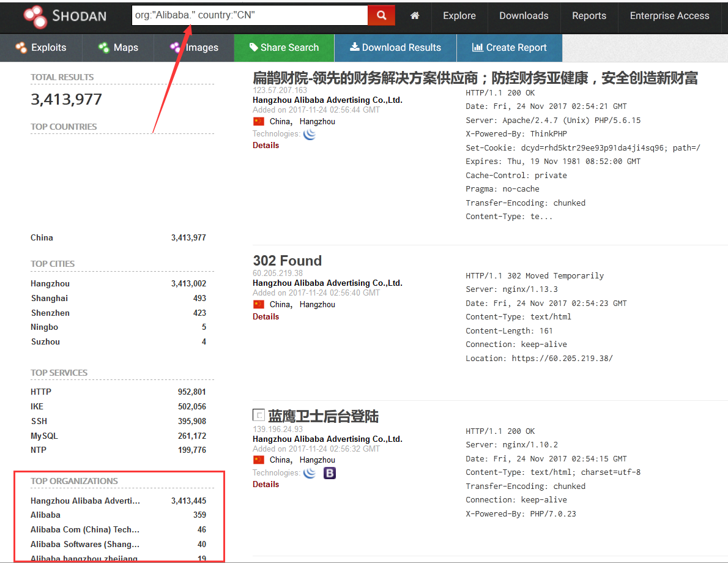Open the 蓝鹰卫士后台登陆 result title

point(323,416)
